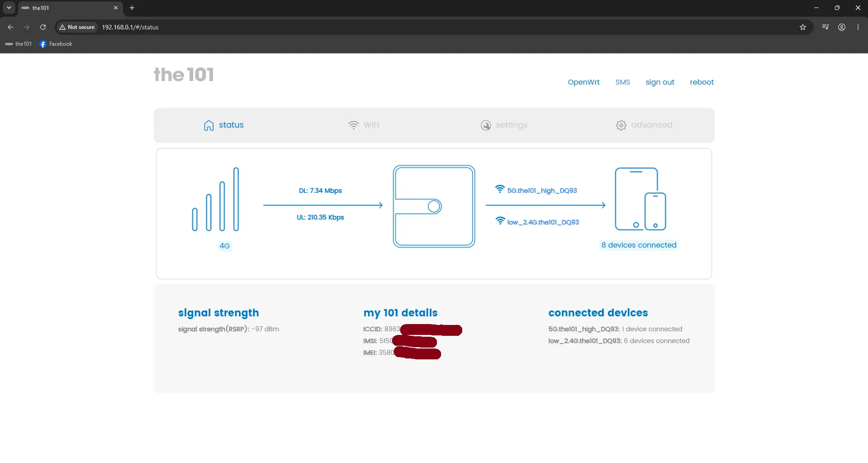Click the sign out link
The width and height of the screenshot is (868, 463).
click(659, 82)
